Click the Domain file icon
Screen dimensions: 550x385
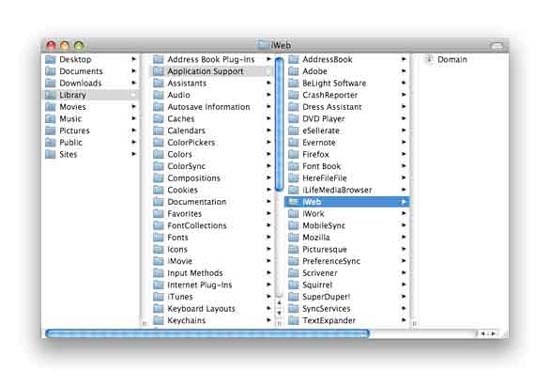pos(429,59)
